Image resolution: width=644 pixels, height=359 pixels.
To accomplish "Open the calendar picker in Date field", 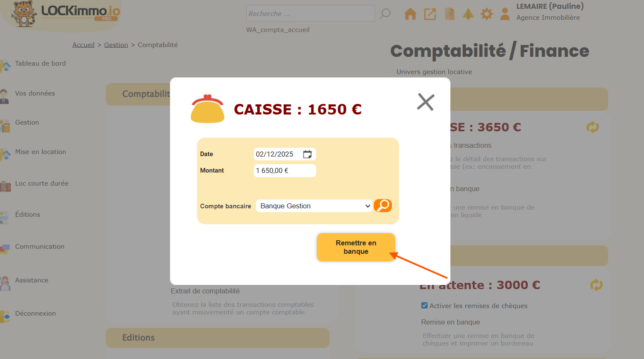I will pos(307,154).
